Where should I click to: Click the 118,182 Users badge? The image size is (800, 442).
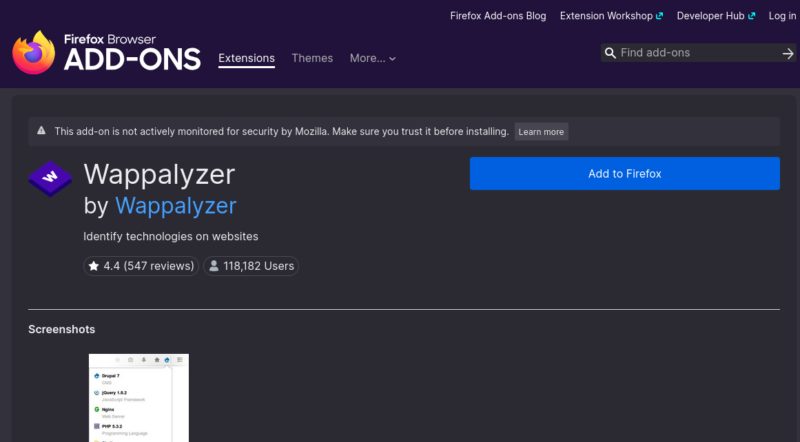coord(251,266)
